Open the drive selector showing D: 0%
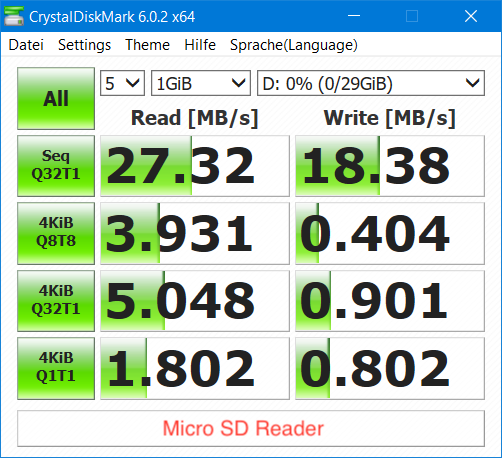 (371, 83)
